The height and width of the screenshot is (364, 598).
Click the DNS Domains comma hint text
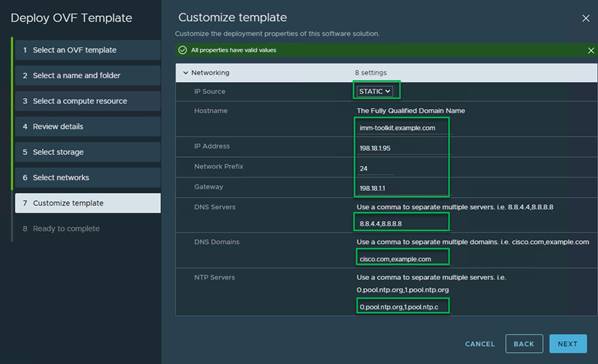click(473, 242)
